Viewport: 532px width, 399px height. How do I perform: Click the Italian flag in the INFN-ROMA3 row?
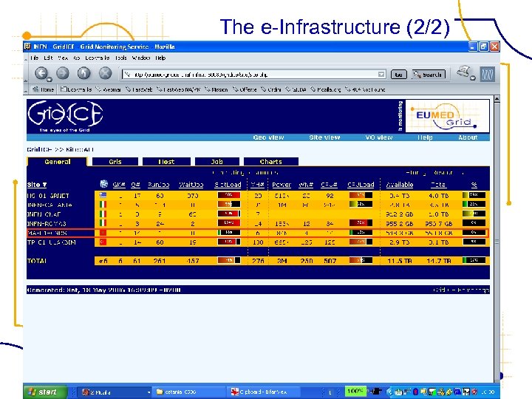click(103, 223)
